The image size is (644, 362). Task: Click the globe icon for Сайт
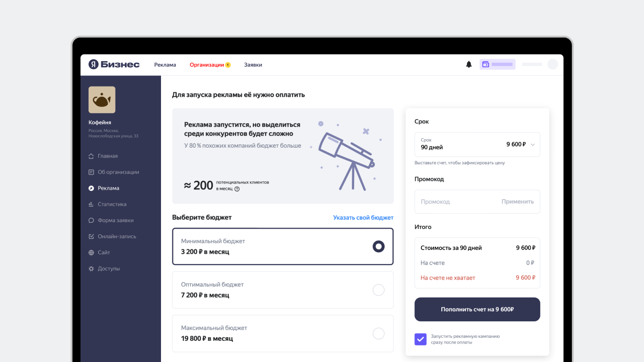point(91,253)
